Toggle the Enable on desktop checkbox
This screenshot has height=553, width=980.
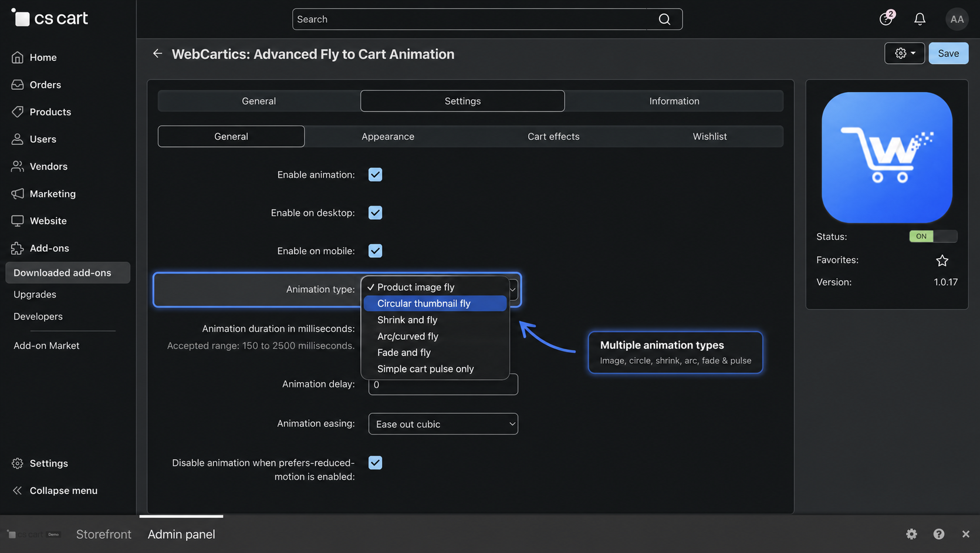tap(375, 213)
